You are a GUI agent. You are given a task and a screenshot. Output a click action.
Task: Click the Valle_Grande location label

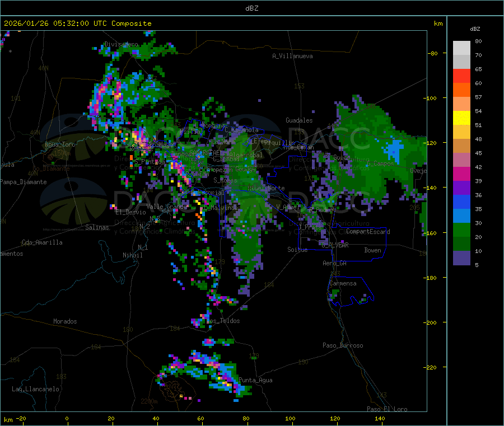coord(166,206)
